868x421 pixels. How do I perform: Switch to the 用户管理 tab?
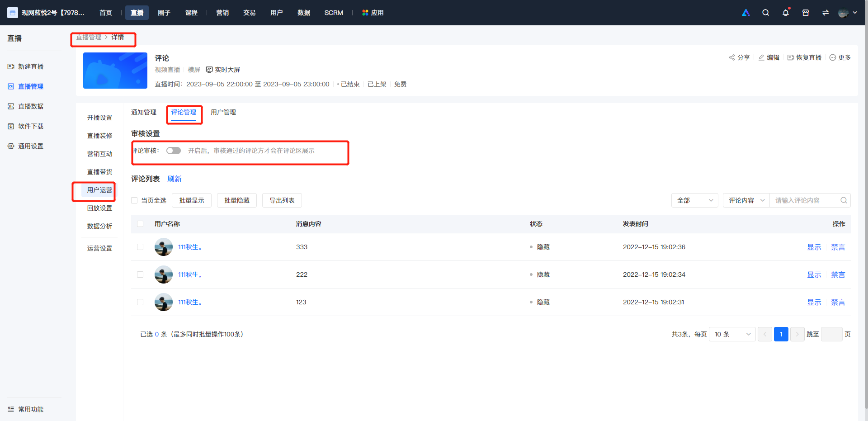[223, 112]
